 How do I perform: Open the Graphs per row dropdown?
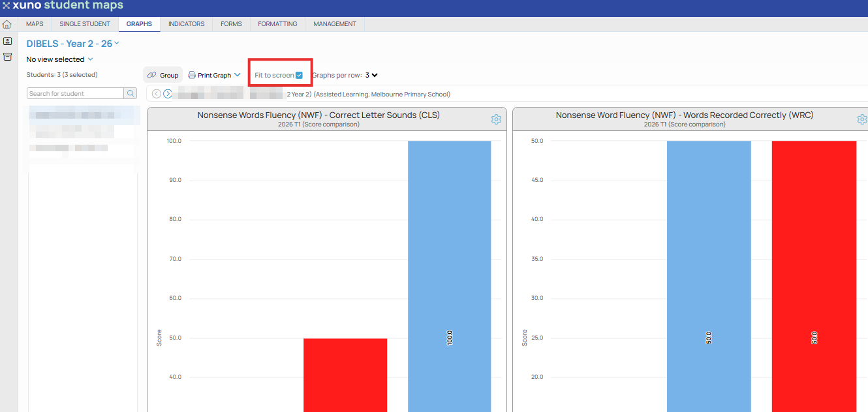(371, 75)
